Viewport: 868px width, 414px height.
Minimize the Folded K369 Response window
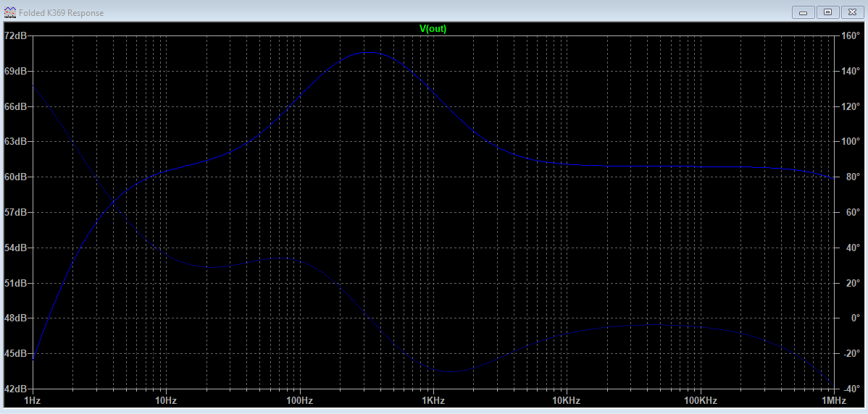coord(804,12)
